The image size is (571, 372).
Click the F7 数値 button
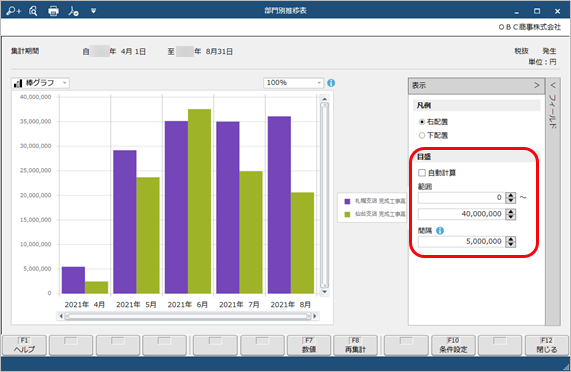[309, 345]
